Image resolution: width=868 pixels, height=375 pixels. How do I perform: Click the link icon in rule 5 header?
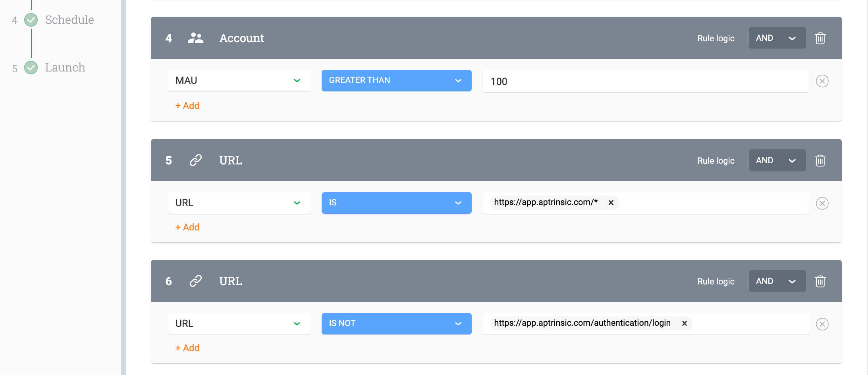pos(196,160)
